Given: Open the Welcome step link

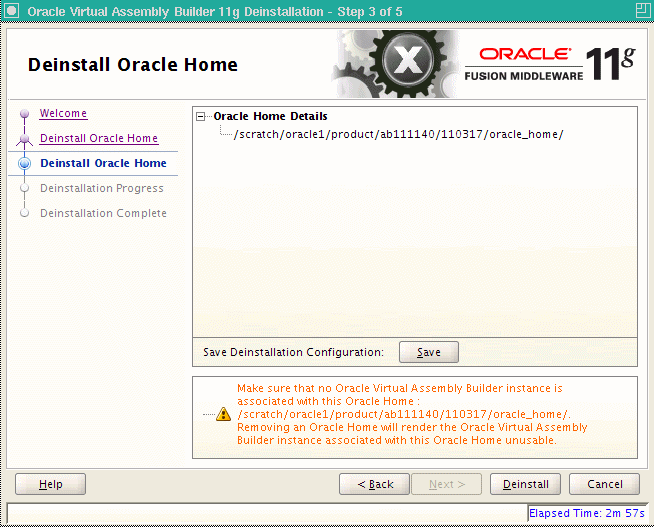Looking at the screenshot, I should pos(63,113).
